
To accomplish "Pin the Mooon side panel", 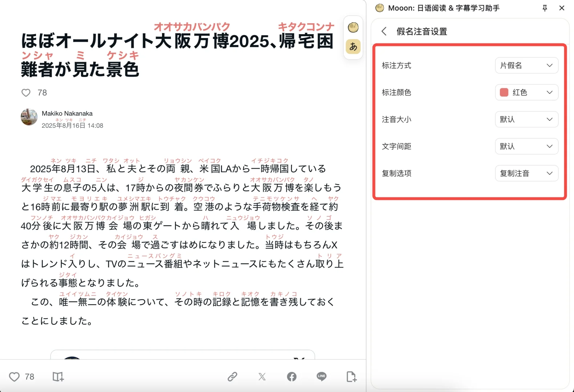I will 545,8.
